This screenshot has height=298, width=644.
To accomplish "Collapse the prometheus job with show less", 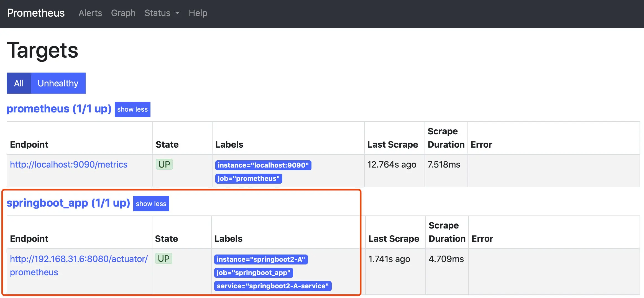I will point(132,109).
